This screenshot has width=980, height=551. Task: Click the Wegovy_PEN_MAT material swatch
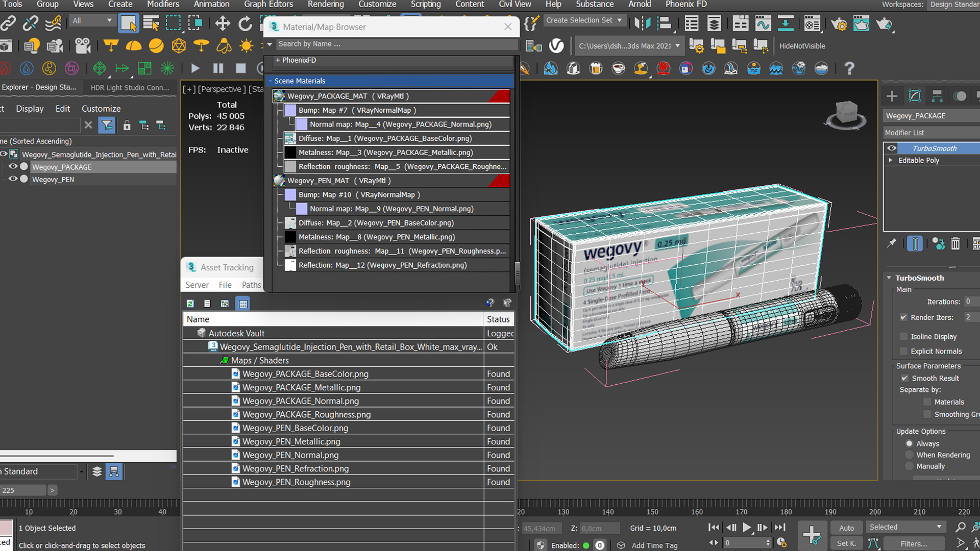[x=279, y=181]
